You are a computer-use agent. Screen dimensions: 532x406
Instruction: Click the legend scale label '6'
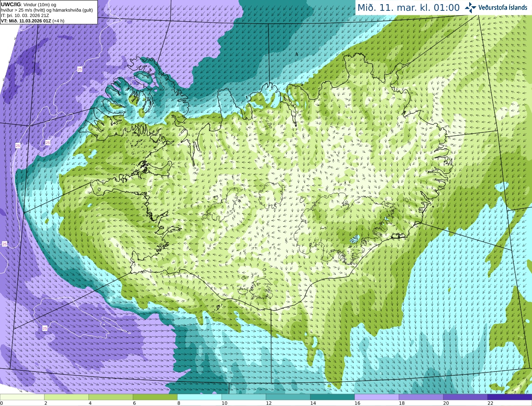point(134,403)
